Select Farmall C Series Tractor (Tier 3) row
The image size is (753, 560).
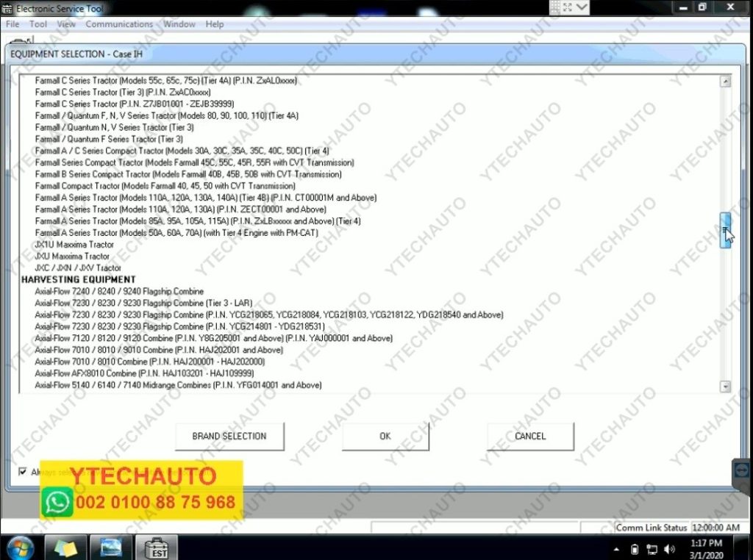[x=123, y=92]
